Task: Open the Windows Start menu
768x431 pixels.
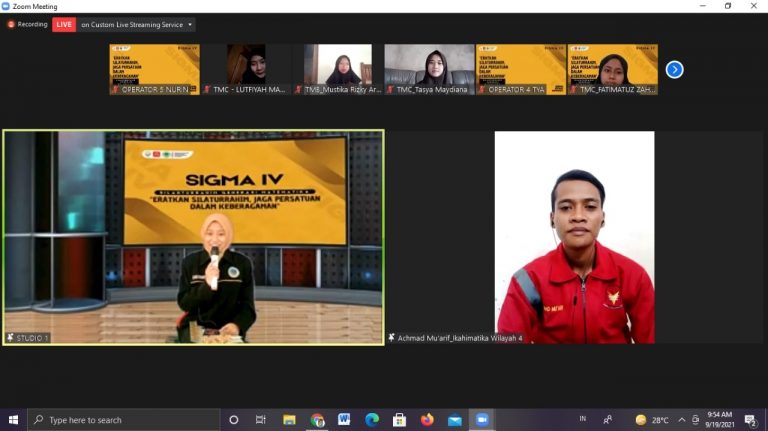Action: [x=14, y=420]
